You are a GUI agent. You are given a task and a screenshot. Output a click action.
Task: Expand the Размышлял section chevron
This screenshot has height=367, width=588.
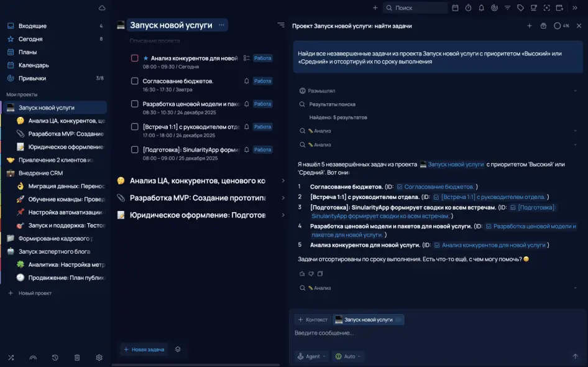coord(576,91)
